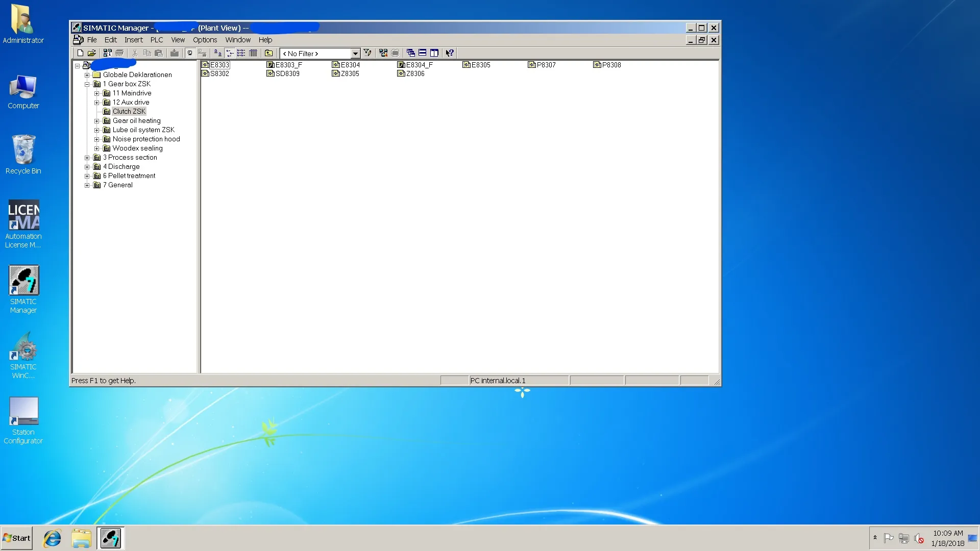This screenshot has width=980, height=551.
Task: Click the Windows Start button
Action: [17, 538]
